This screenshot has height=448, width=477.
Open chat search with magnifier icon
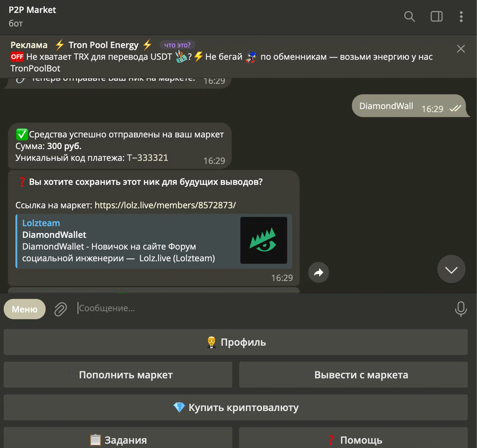click(x=410, y=16)
